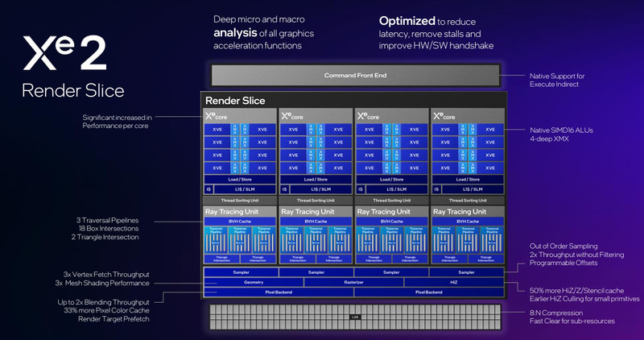Select '33% more Pixel Color Cache' text

(106, 310)
